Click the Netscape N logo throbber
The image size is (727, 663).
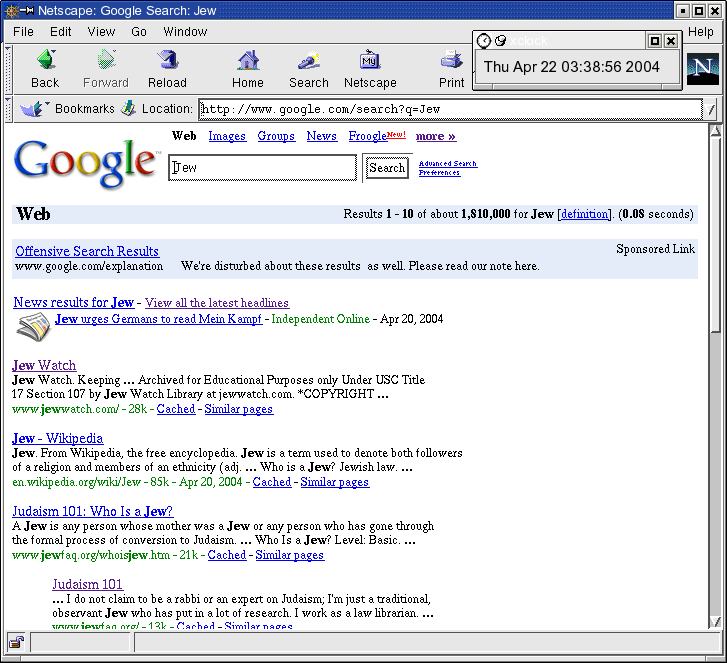point(702,69)
